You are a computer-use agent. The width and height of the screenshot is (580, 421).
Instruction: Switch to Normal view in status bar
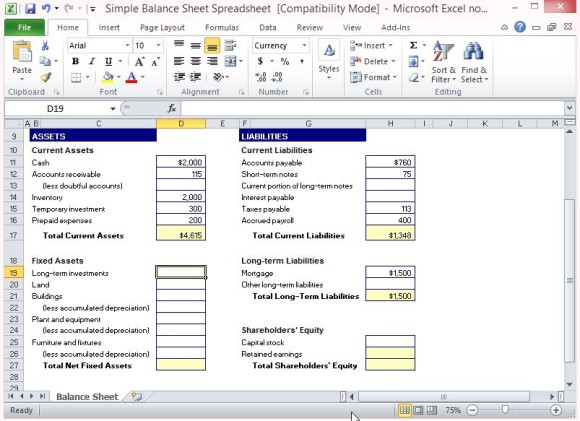(405, 410)
